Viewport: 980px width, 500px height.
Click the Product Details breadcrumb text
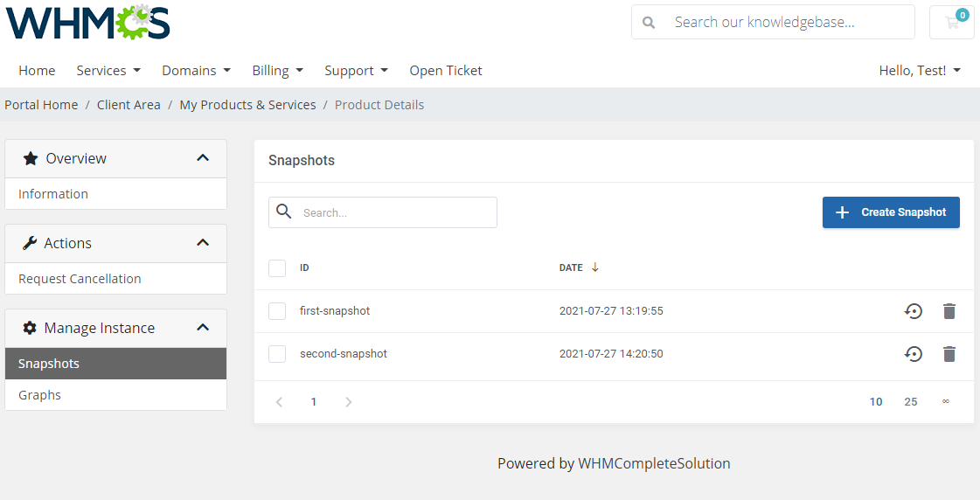[x=379, y=105]
